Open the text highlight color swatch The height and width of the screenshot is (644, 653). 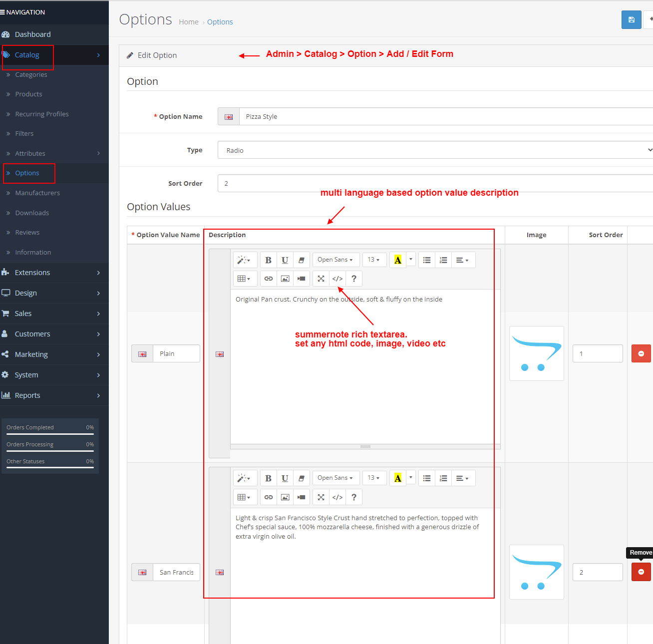tap(398, 260)
